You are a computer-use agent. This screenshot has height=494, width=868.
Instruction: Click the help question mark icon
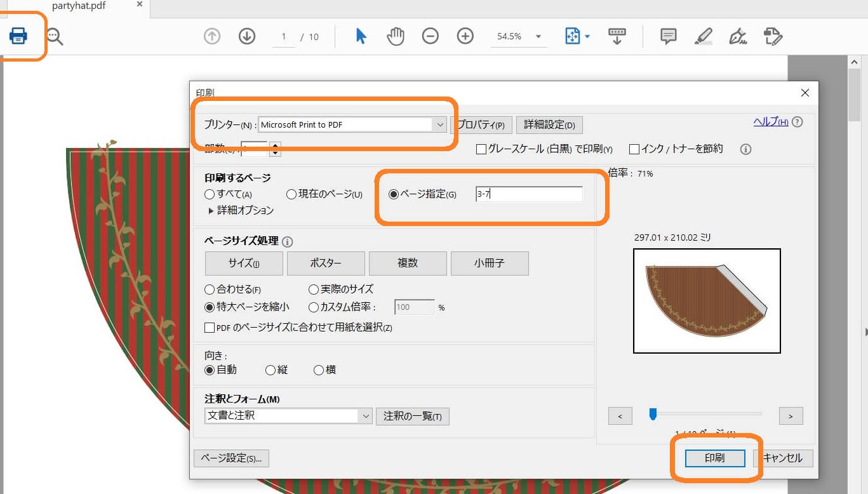tap(798, 122)
